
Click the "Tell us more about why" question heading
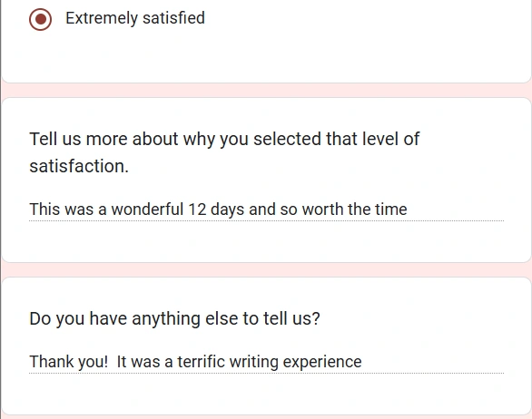pos(224,152)
